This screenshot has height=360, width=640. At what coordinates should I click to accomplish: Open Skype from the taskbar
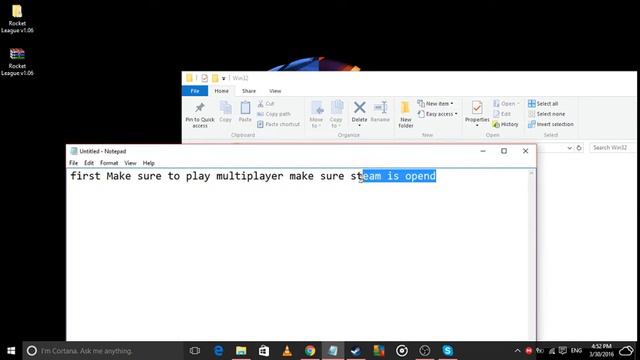pos(447,351)
